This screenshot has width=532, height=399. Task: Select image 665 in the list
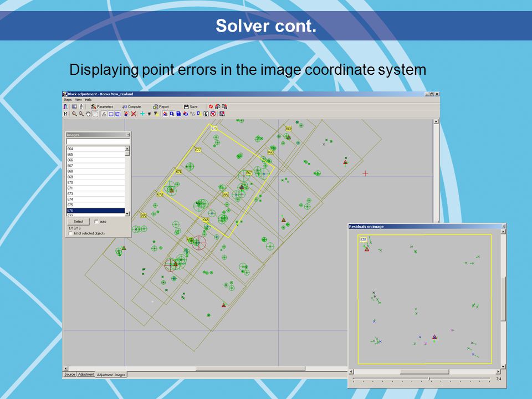pyautogui.click(x=96, y=155)
